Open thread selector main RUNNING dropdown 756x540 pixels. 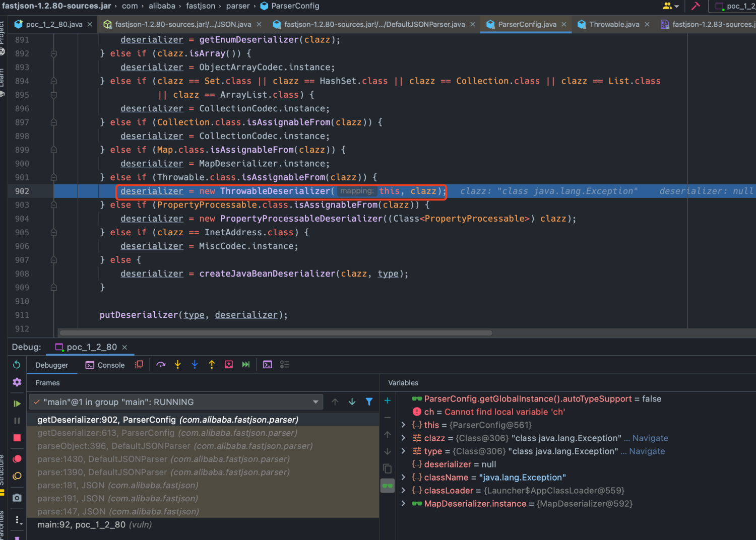176,402
